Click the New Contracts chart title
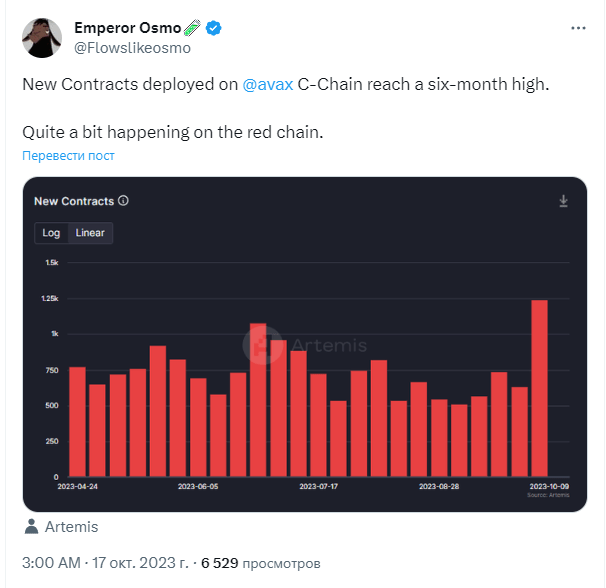 (x=74, y=201)
